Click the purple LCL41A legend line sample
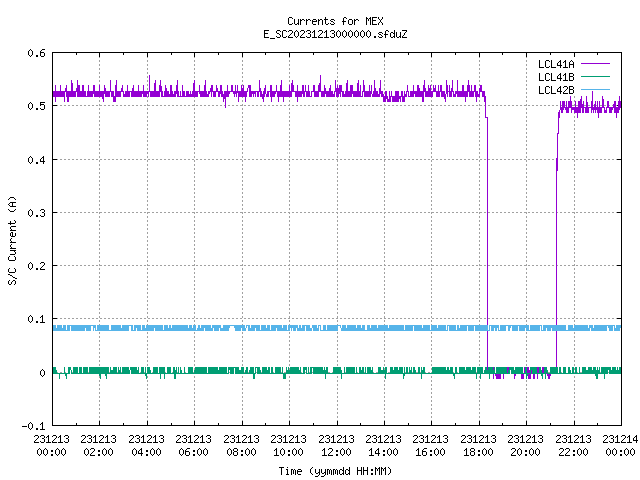 [x=595, y=64]
